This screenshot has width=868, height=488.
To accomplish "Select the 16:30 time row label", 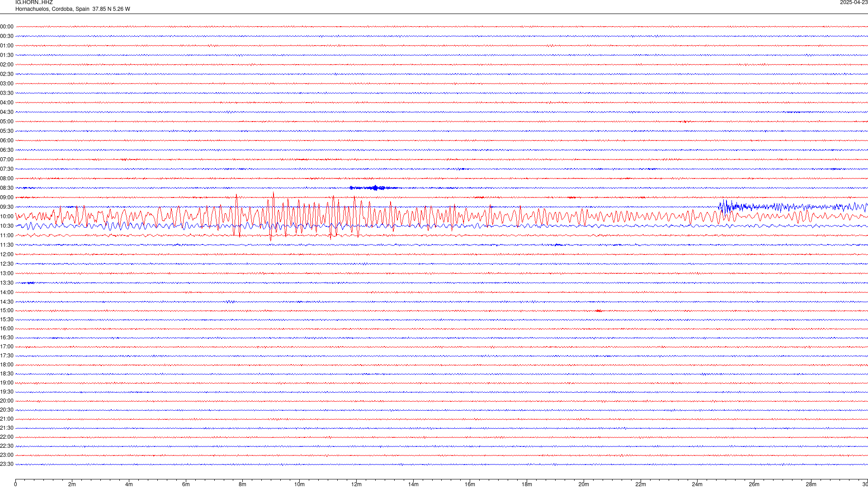I will point(7,338).
